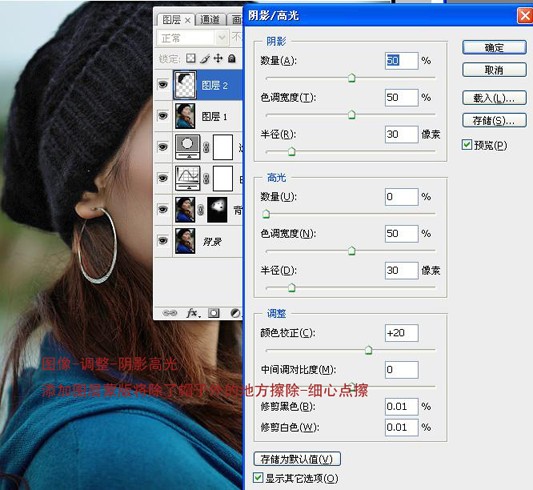Click the add layer mask icon
This screenshot has width=533, height=490.
(214, 313)
